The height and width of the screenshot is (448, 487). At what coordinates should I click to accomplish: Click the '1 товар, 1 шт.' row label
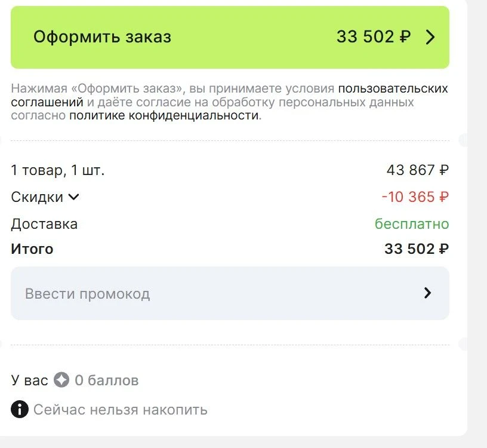coord(57,170)
